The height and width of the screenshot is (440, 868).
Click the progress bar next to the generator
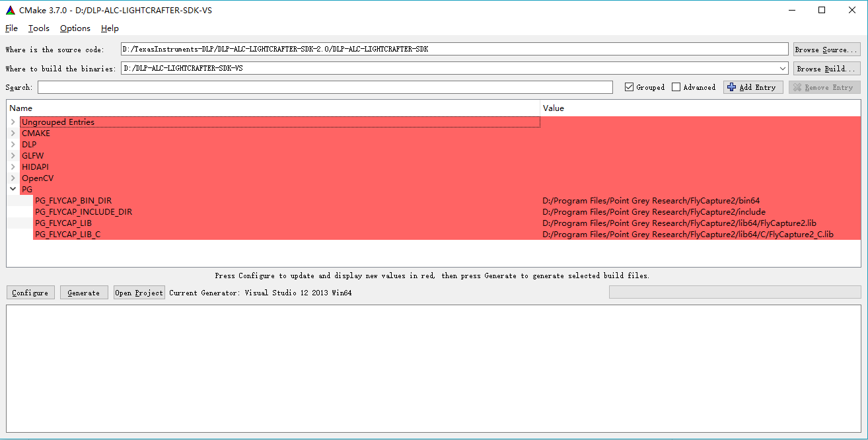coord(735,292)
